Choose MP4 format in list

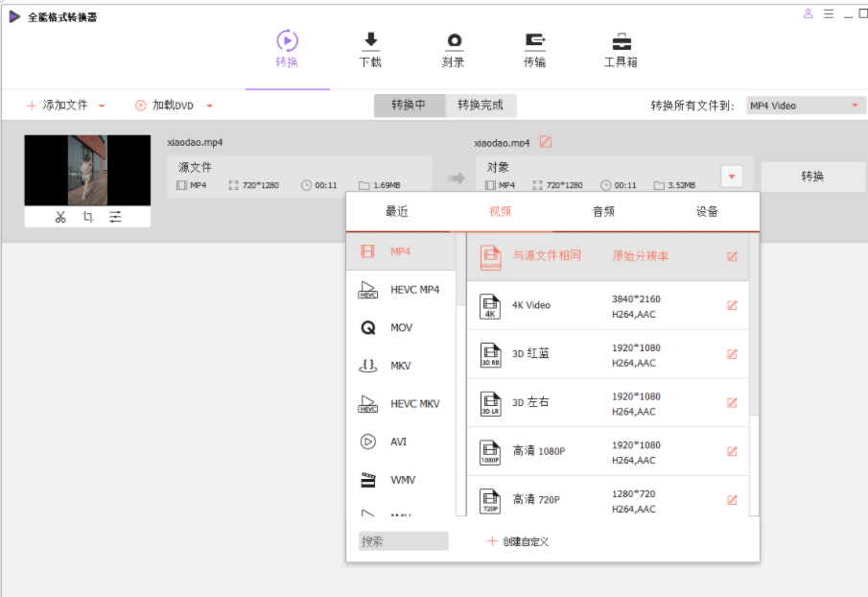click(x=401, y=252)
